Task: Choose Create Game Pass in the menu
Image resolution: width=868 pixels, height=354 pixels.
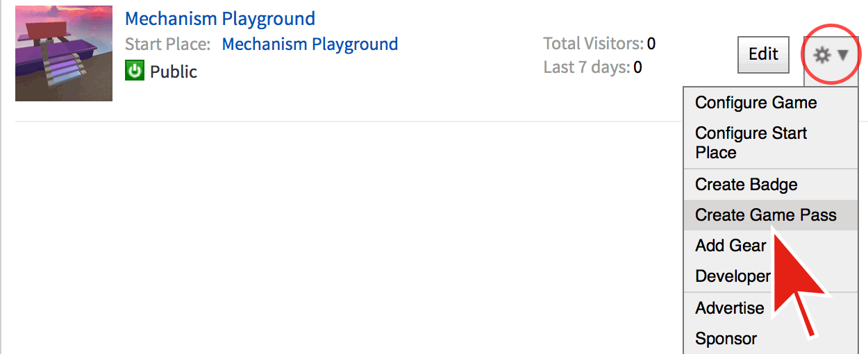Action: (x=765, y=215)
